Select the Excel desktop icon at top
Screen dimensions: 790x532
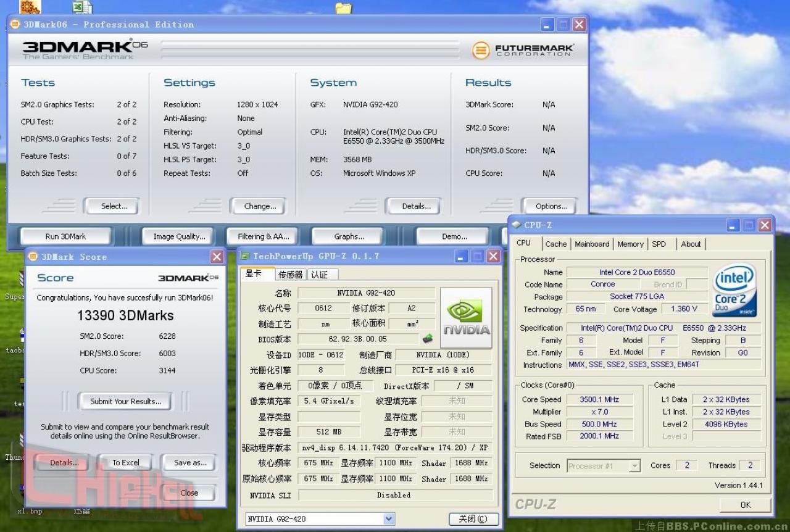pyautogui.click(x=82, y=7)
